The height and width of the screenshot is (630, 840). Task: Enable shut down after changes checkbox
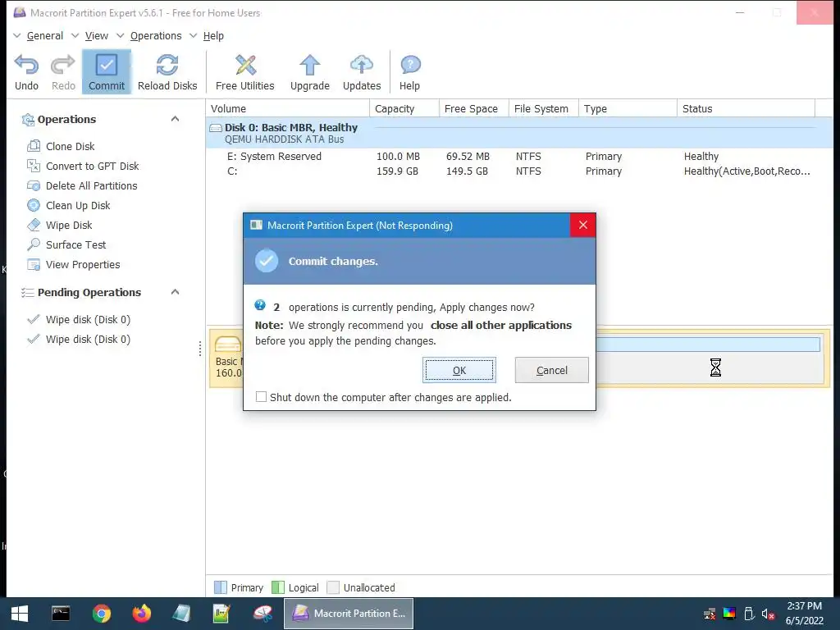tap(261, 397)
